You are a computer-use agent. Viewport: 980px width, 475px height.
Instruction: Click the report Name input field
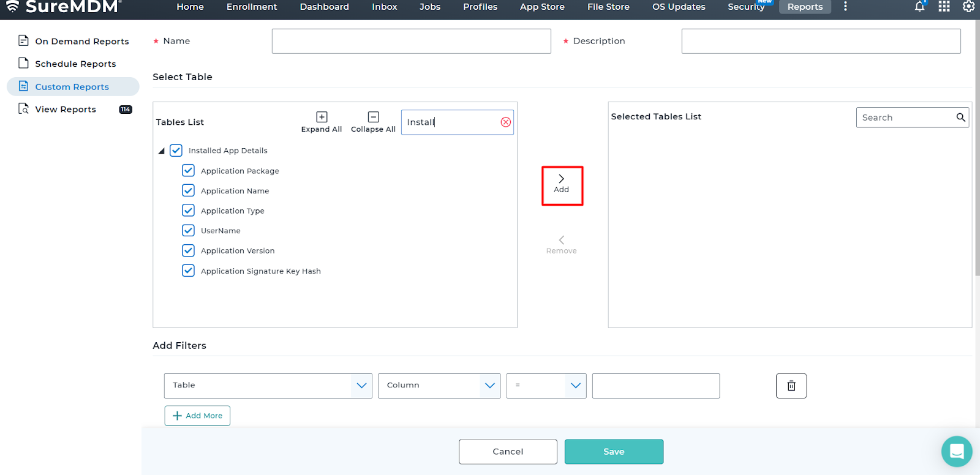411,41
